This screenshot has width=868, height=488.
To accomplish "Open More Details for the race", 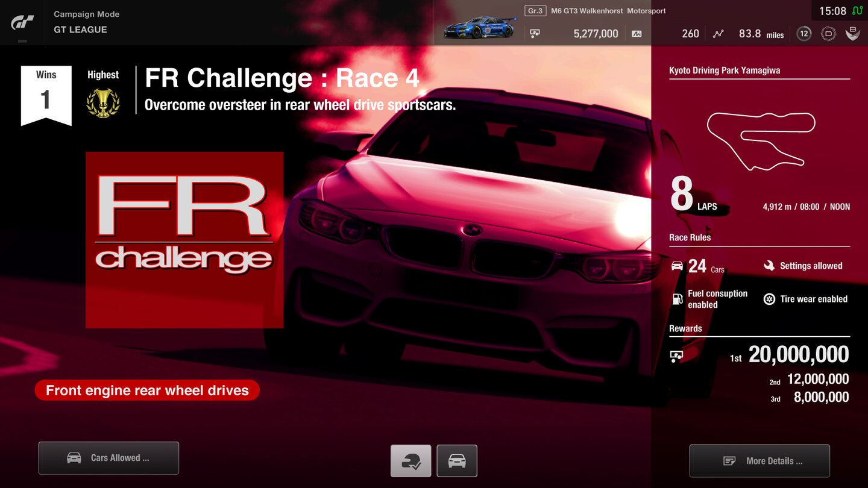I will (x=759, y=460).
